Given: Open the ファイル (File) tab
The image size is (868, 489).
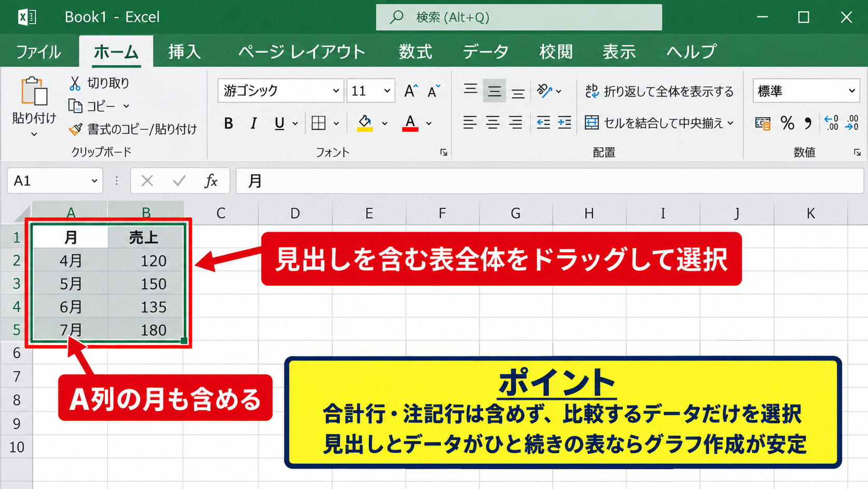Looking at the screenshot, I should [x=38, y=51].
